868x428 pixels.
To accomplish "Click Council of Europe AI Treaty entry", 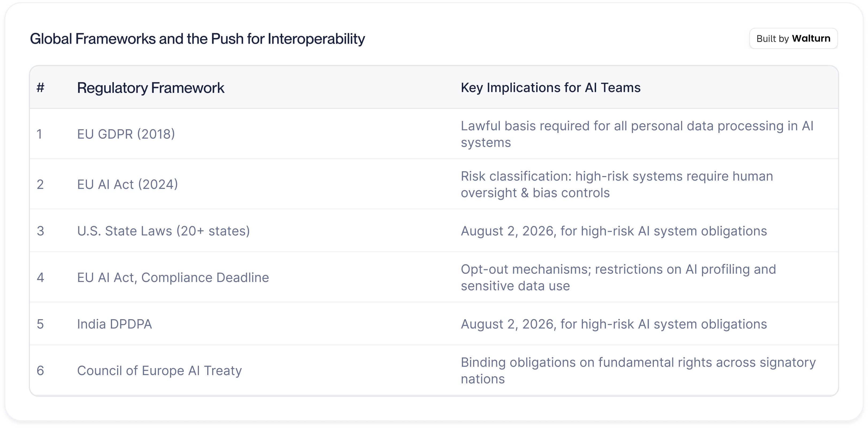I will pyautogui.click(x=159, y=370).
